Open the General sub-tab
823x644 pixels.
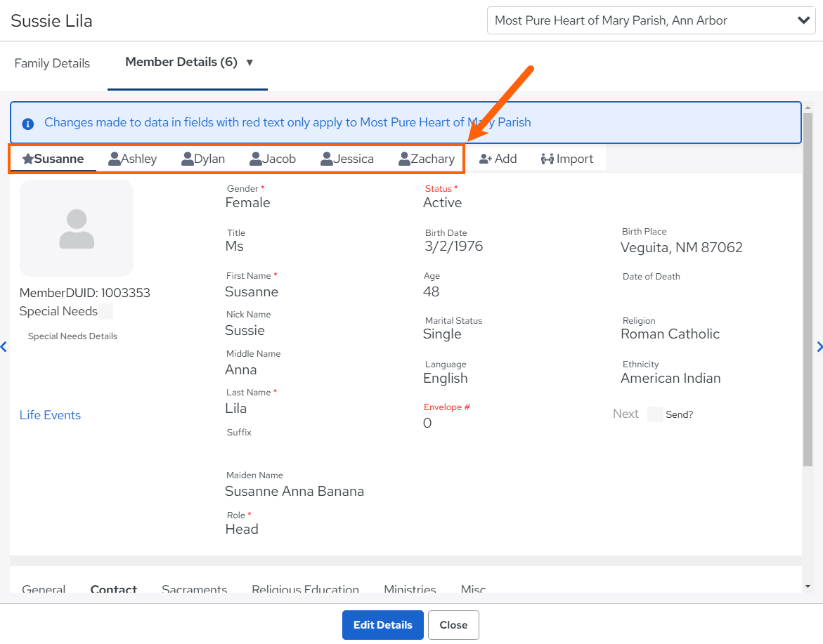click(x=44, y=589)
